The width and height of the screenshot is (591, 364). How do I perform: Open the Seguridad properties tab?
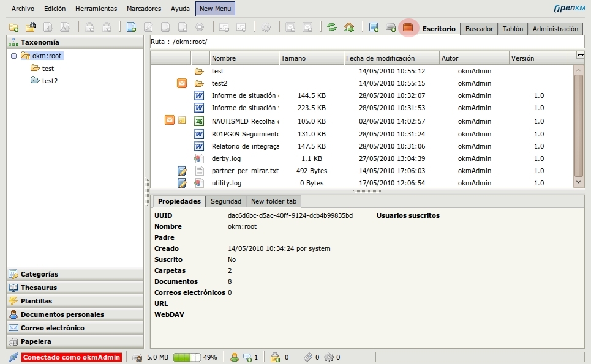point(226,201)
